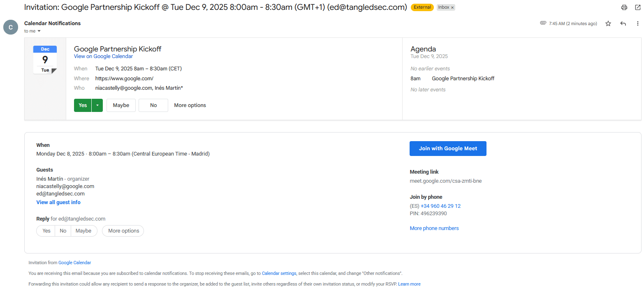This screenshot has width=644, height=293.
Task: Open email in new window icon
Action: 637,7
